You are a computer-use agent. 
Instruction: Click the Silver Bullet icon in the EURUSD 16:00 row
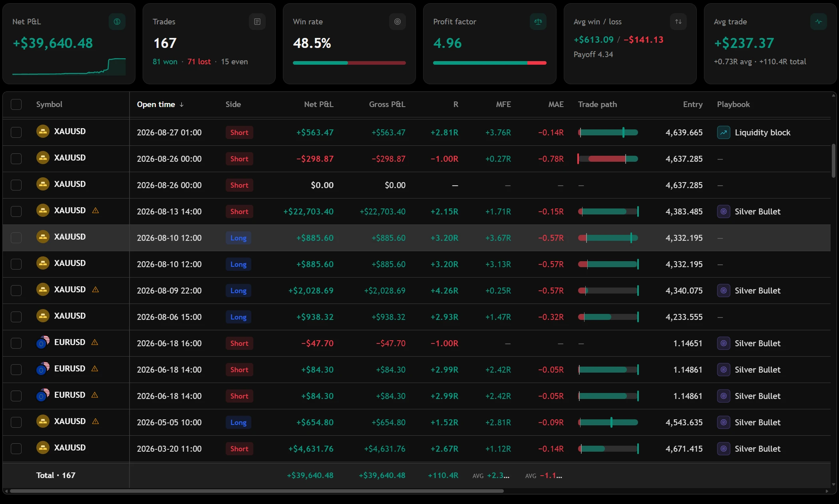(724, 343)
